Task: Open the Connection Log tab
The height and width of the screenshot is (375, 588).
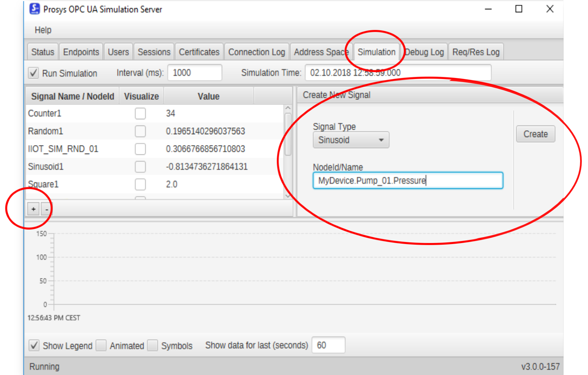Action: tap(257, 52)
